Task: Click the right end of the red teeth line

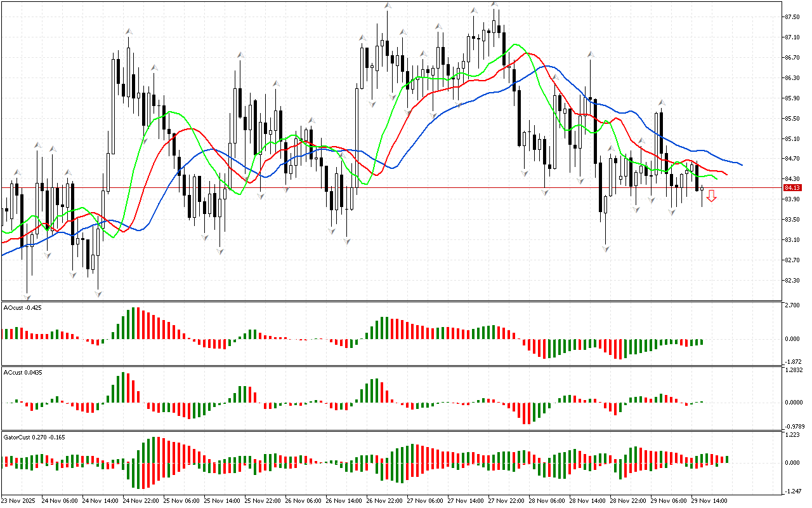Action: (726, 174)
